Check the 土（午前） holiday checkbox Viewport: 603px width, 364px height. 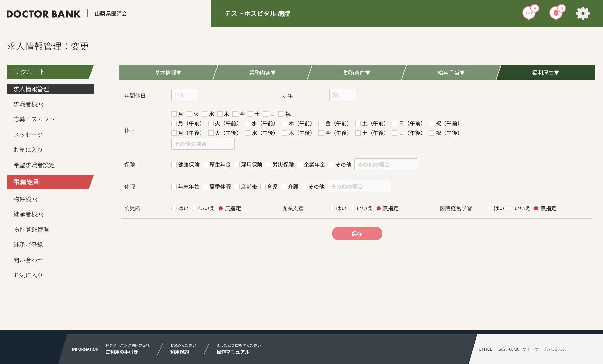tap(358, 123)
